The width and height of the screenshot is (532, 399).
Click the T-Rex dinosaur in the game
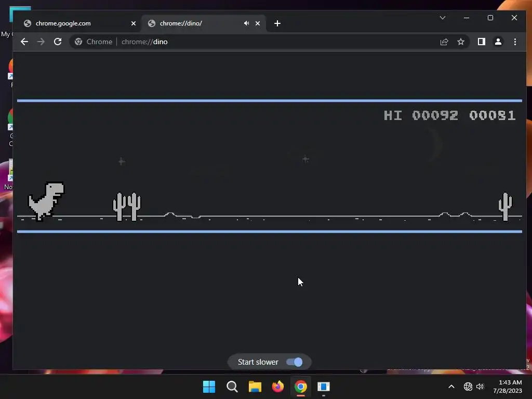[46, 201]
